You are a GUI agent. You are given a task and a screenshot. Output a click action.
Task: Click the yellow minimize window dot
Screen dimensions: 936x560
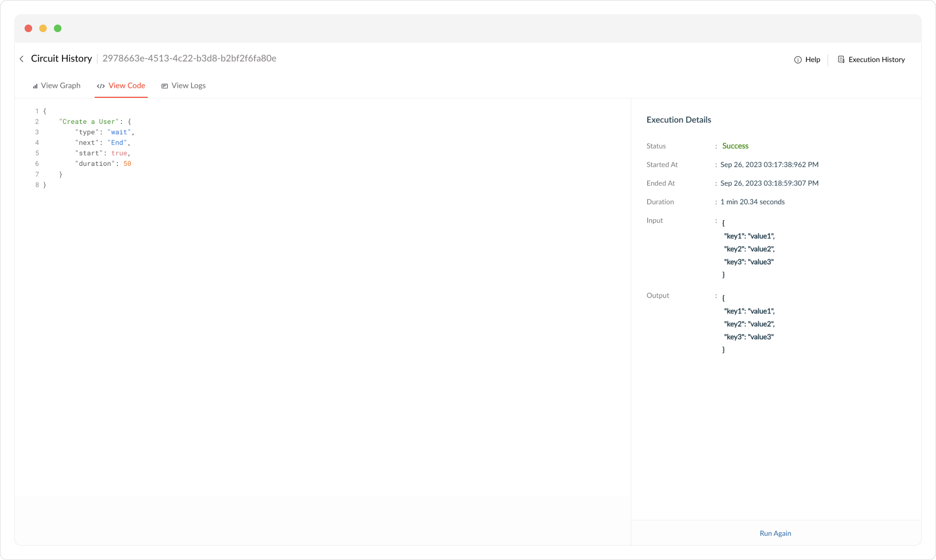[x=43, y=28]
